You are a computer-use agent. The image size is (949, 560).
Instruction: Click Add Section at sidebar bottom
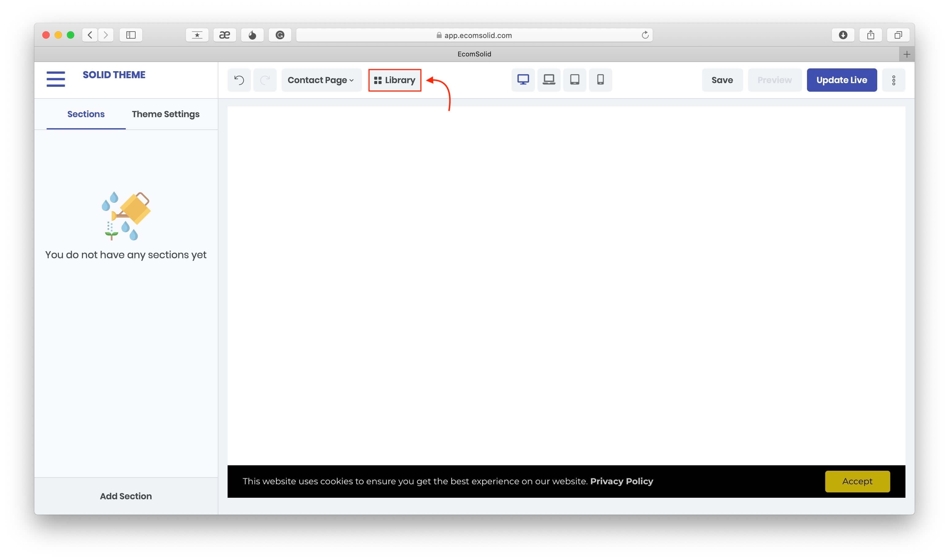(x=126, y=496)
